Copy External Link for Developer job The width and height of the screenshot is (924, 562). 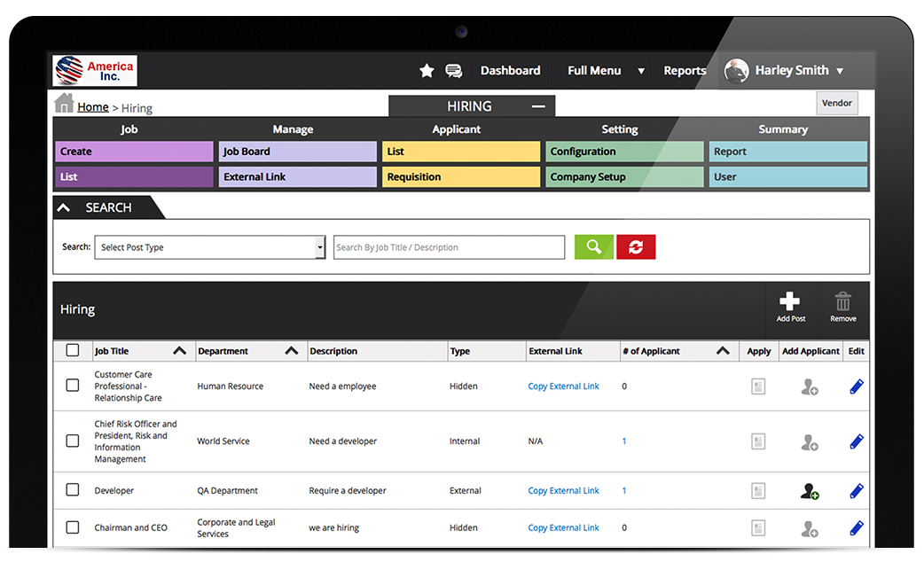point(563,491)
